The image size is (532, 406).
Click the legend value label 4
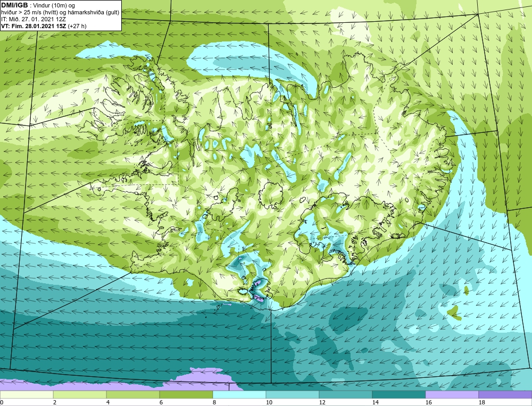click(x=108, y=403)
